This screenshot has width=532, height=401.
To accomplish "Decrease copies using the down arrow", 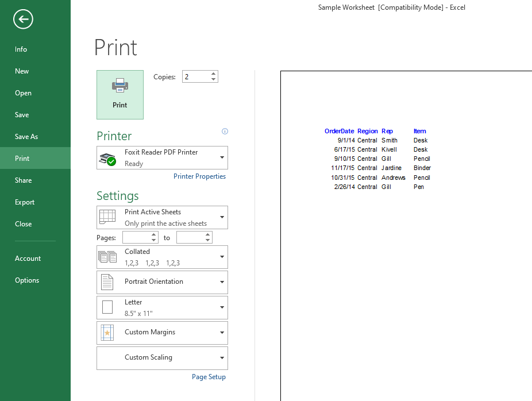I will coord(214,79).
